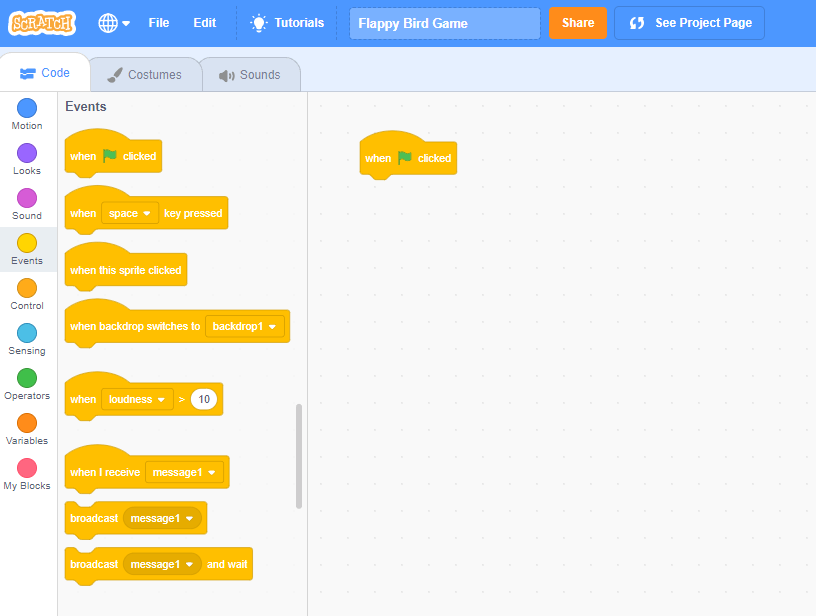Click the Share button
Screen dimensions: 816x616
[x=577, y=23]
